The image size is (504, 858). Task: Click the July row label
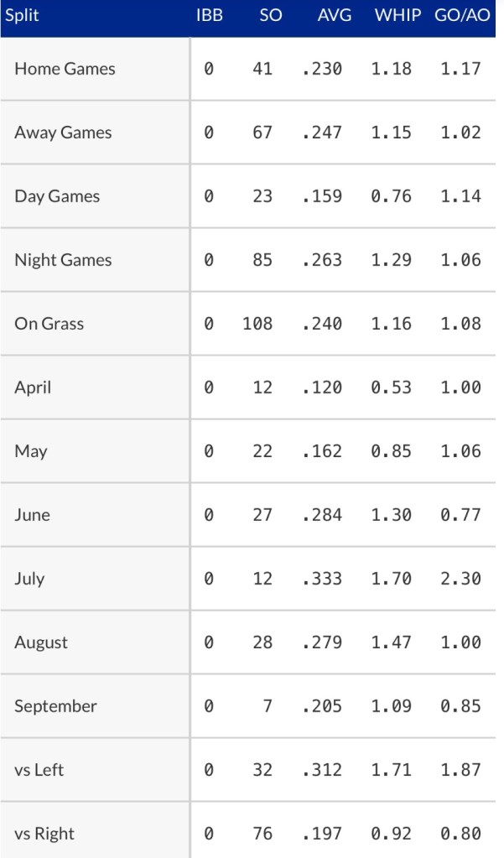[x=29, y=579]
